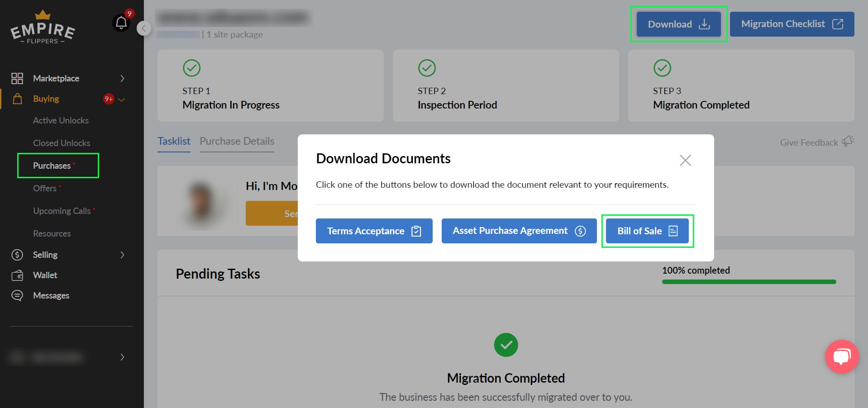Image resolution: width=868 pixels, height=408 pixels.
Task: Close the Download Documents dialog
Action: click(x=685, y=160)
